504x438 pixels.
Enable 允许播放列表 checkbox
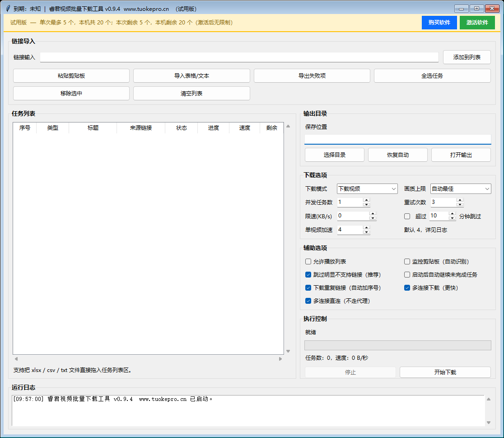tap(308, 261)
